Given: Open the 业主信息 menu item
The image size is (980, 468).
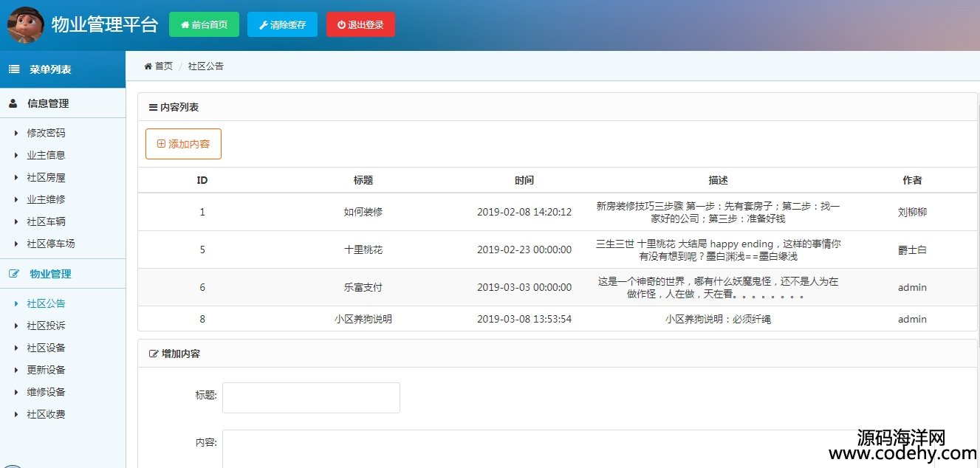Looking at the screenshot, I should 46,155.
